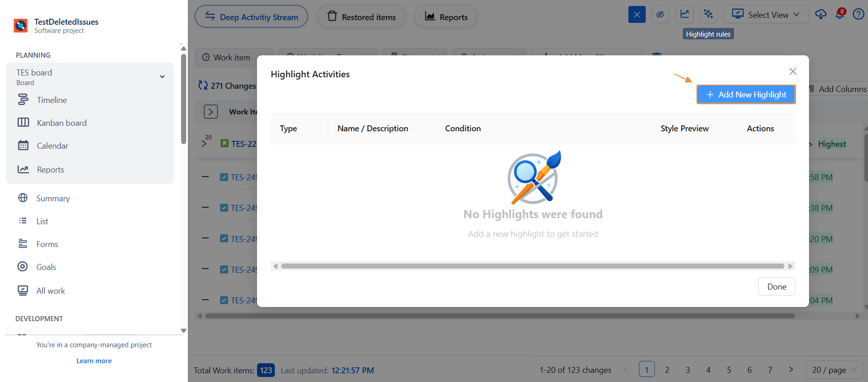Open the notifications bell icon
Screen dimensions: 868x382
tap(840, 14)
